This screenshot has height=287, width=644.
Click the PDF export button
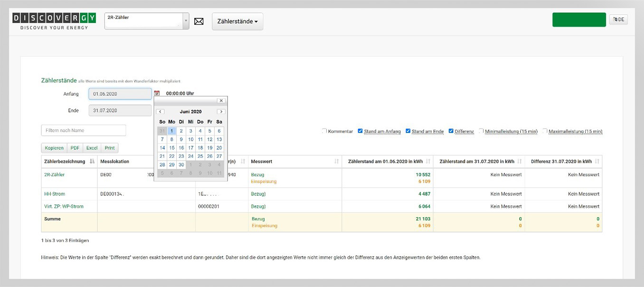coord(75,148)
